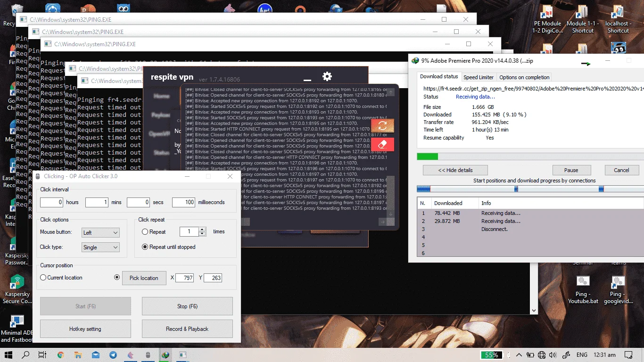Switch to Options on completion tab
Screen dimensions: 644x362
pos(524,77)
